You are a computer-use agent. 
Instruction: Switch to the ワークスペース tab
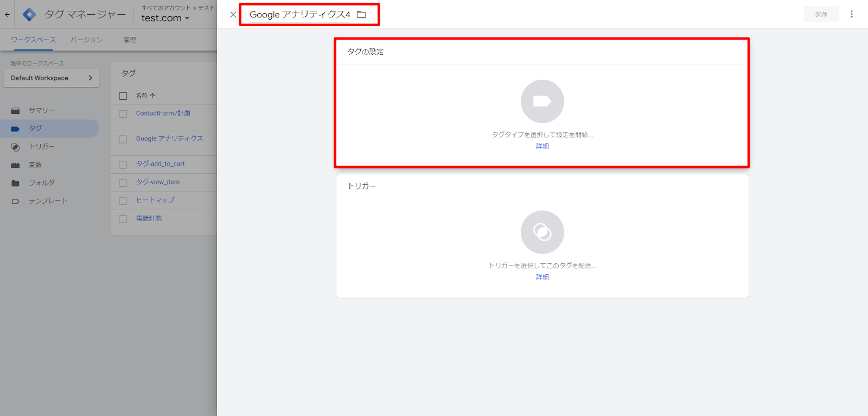(x=33, y=40)
